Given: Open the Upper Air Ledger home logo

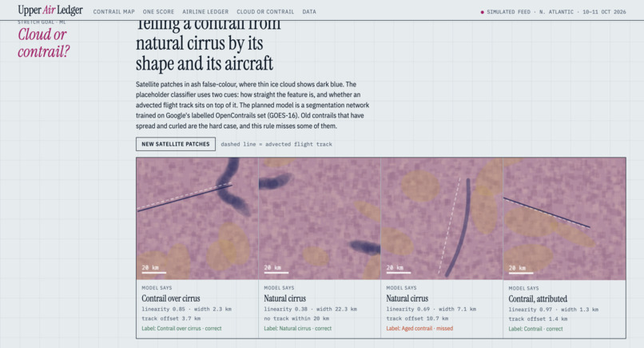Looking at the screenshot, I should tap(50, 10).
